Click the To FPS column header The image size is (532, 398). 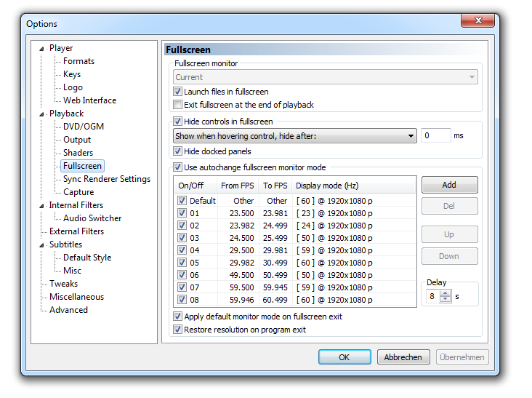275,186
